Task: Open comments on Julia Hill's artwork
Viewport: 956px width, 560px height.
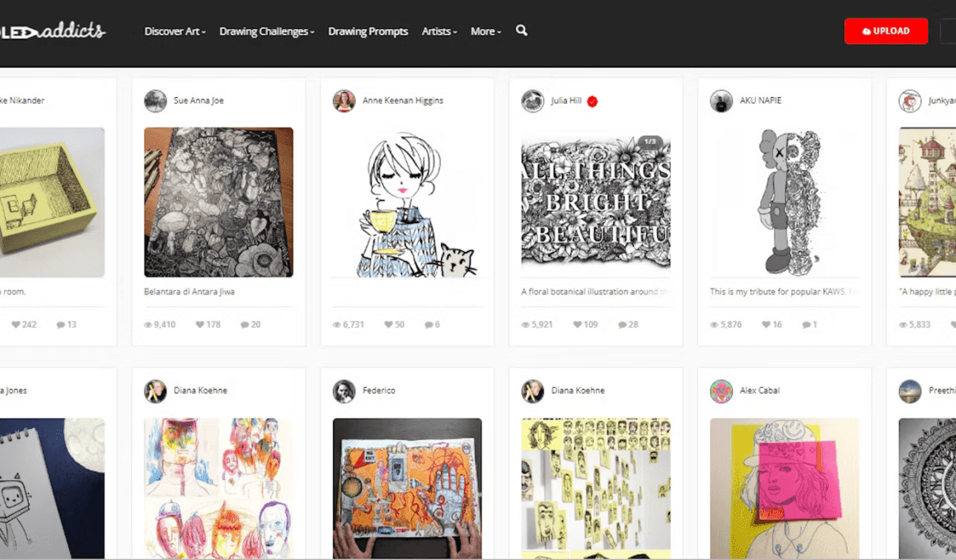Action: tap(622, 324)
